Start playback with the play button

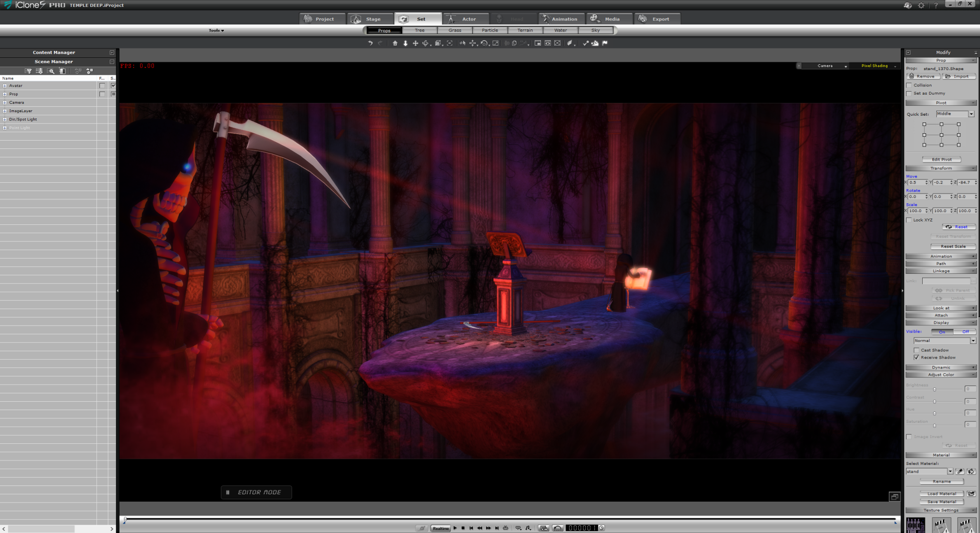pyautogui.click(x=455, y=528)
